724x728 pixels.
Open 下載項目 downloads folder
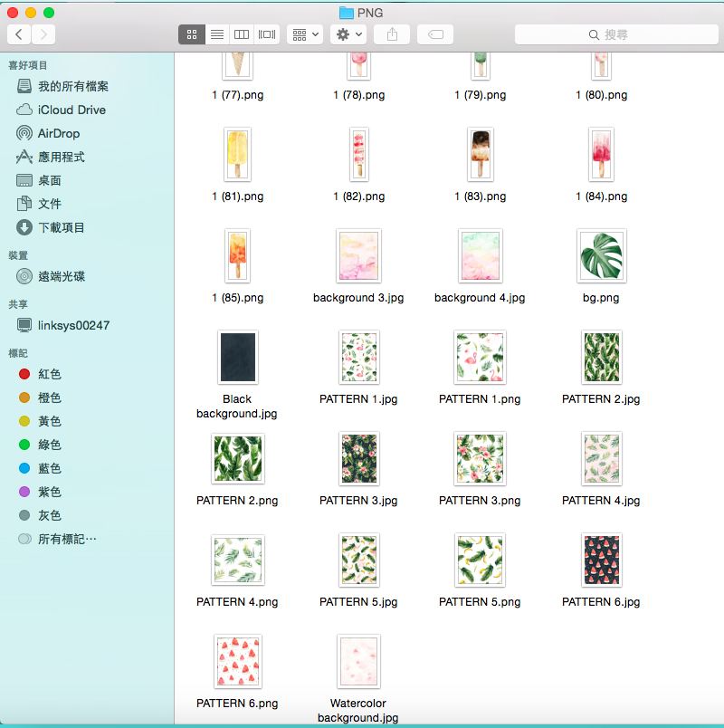tap(61, 227)
